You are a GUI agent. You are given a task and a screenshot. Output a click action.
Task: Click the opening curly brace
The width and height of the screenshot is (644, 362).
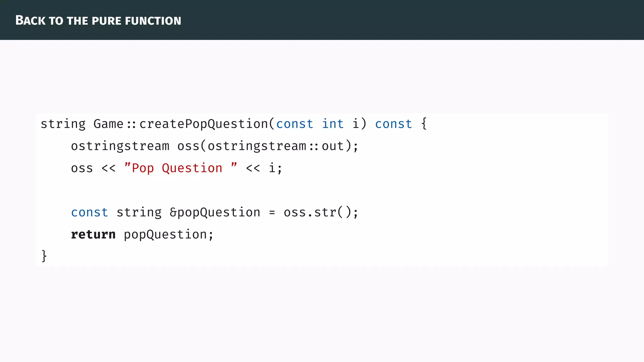[424, 123]
